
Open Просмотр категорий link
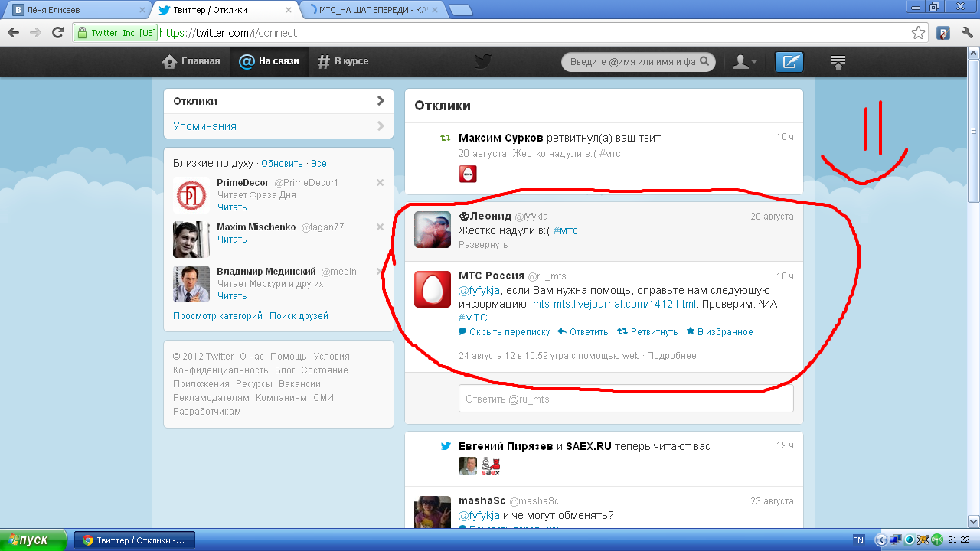[x=217, y=316]
